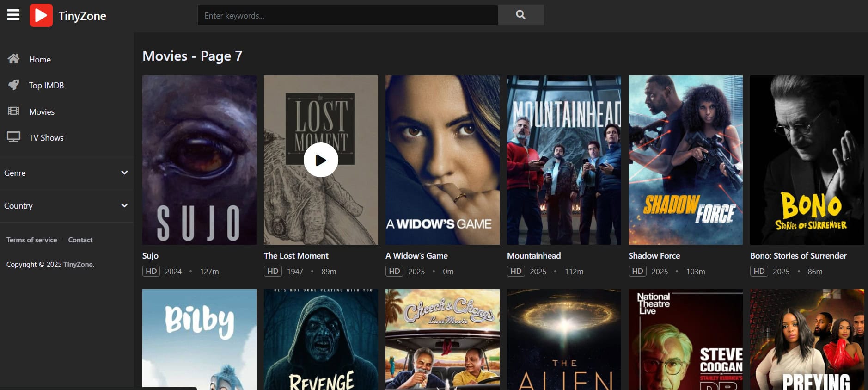Screen dimensions: 868x390
Task: Click the Genre chevron arrow
Action: [x=124, y=173]
